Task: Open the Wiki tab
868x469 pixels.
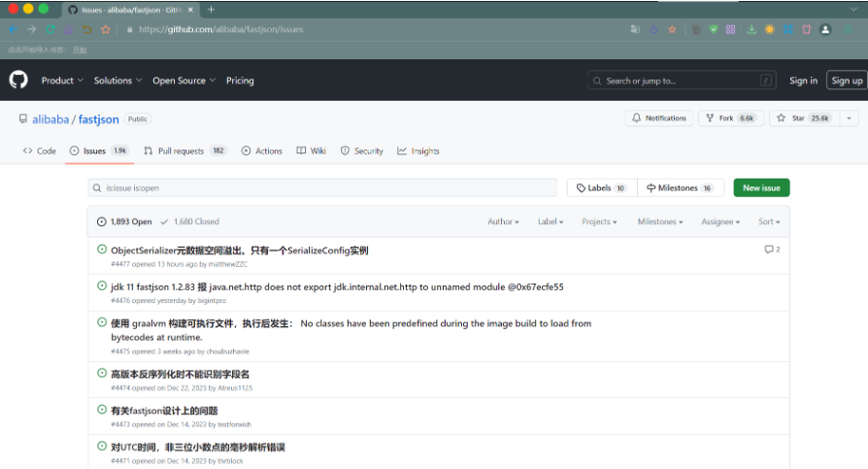Action: pos(311,151)
